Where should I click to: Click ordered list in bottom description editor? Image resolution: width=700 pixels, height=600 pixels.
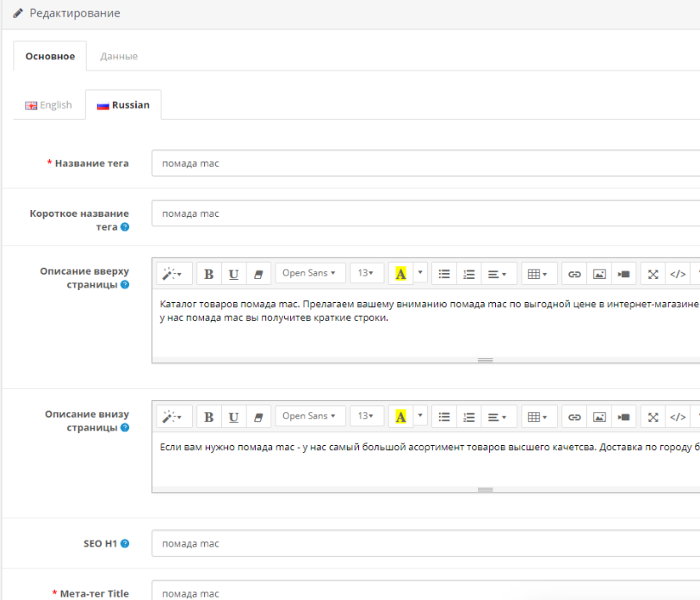pos(469,417)
